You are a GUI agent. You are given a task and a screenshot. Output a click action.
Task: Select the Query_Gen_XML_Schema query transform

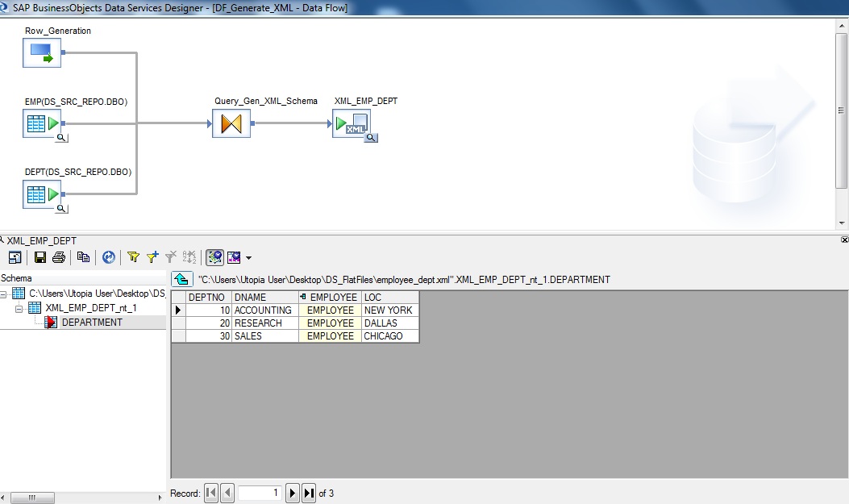coord(231,123)
